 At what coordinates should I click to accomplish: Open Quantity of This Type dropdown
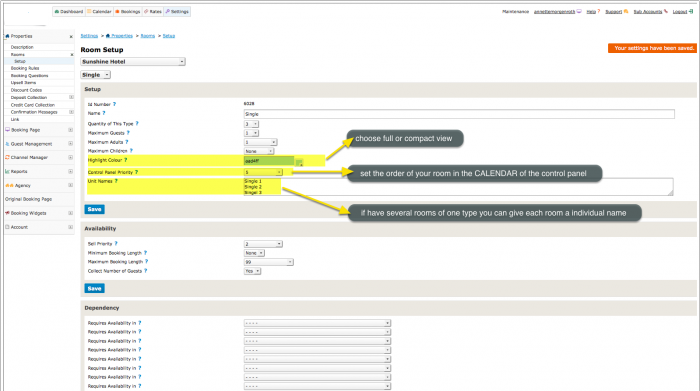pos(251,124)
